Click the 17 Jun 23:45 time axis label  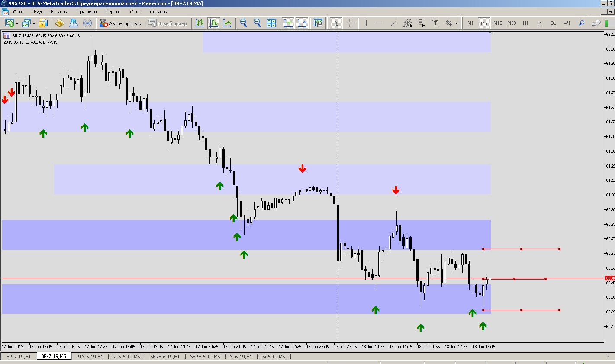345,346
